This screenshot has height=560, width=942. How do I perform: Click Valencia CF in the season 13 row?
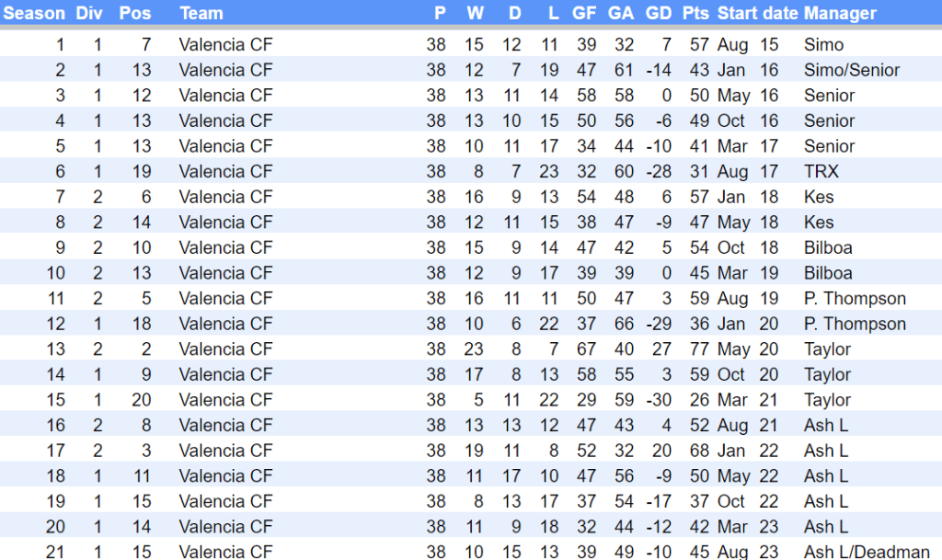point(226,349)
